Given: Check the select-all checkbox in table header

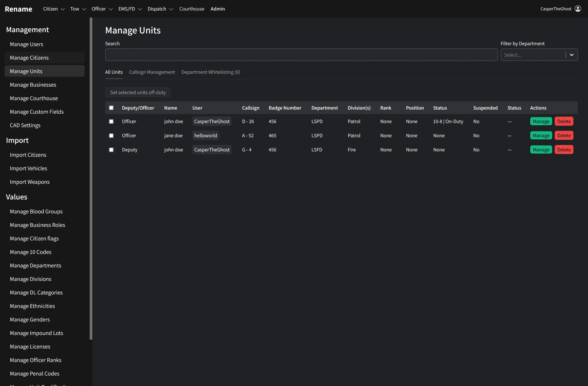Looking at the screenshot, I should [111, 108].
